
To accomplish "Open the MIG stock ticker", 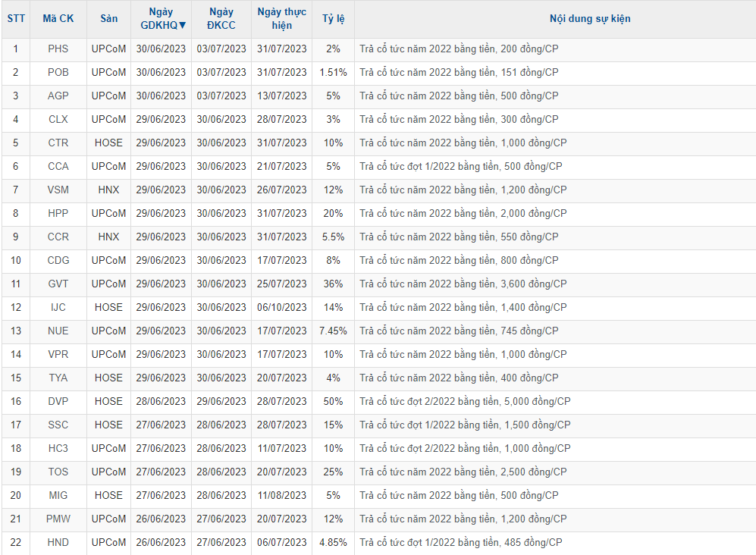I will click(x=58, y=496).
